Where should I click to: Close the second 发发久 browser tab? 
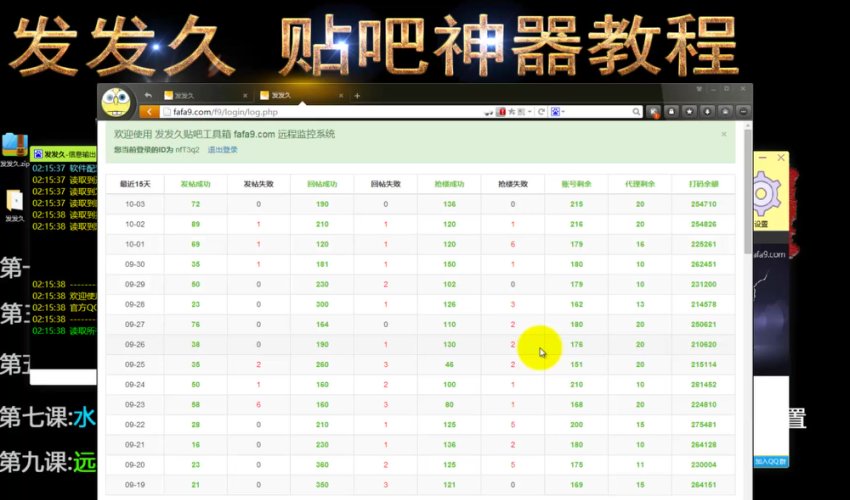point(341,95)
